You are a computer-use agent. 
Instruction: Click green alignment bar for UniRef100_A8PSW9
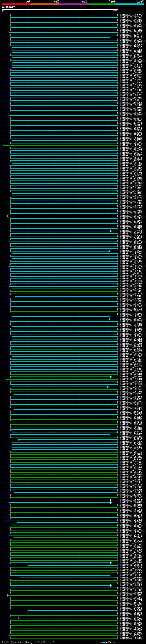(64, 299)
